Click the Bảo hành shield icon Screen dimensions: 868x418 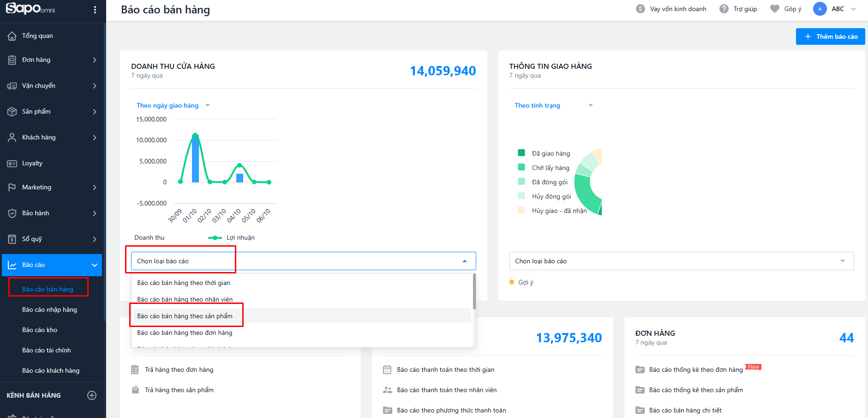[x=12, y=213]
